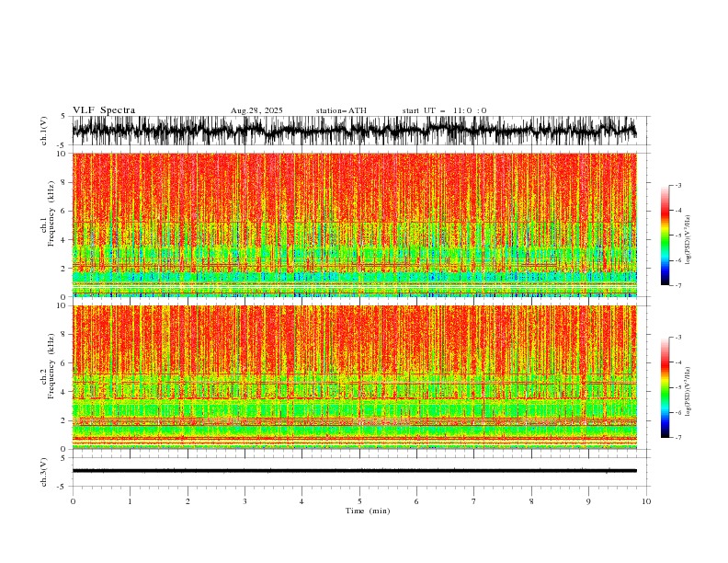The image size is (728, 563).
Task: Click the "-3" value on ch.2 colorbar
Action: (x=678, y=338)
